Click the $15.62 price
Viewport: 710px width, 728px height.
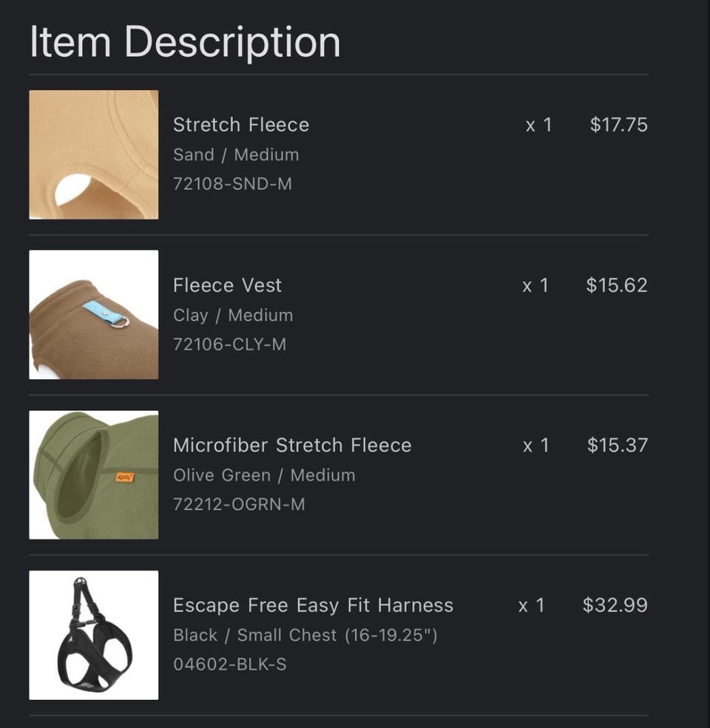pos(617,285)
